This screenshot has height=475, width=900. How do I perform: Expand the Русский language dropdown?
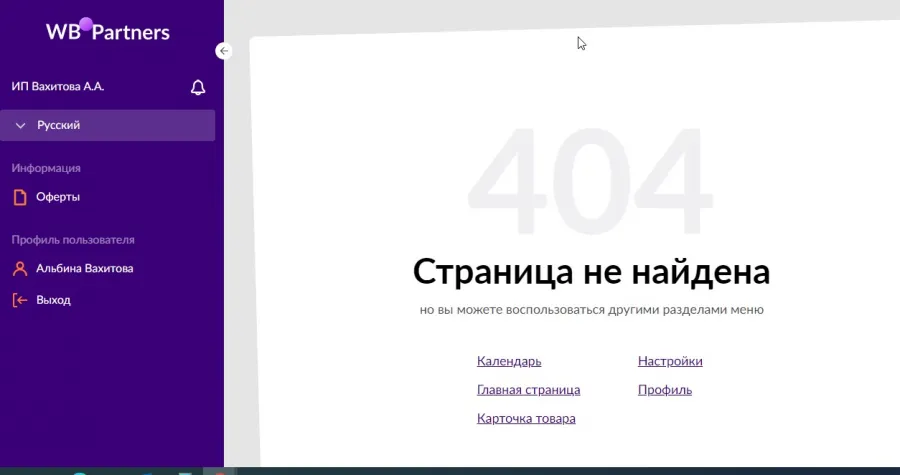click(x=108, y=125)
